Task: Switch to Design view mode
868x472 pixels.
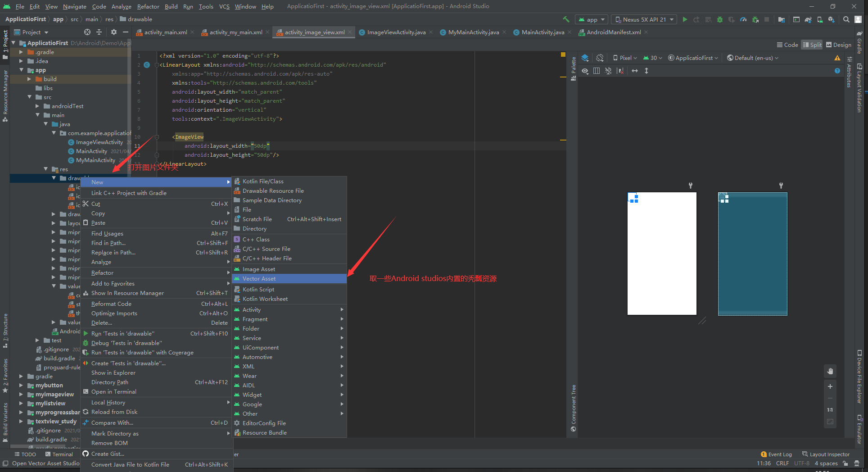Action: pos(838,45)
